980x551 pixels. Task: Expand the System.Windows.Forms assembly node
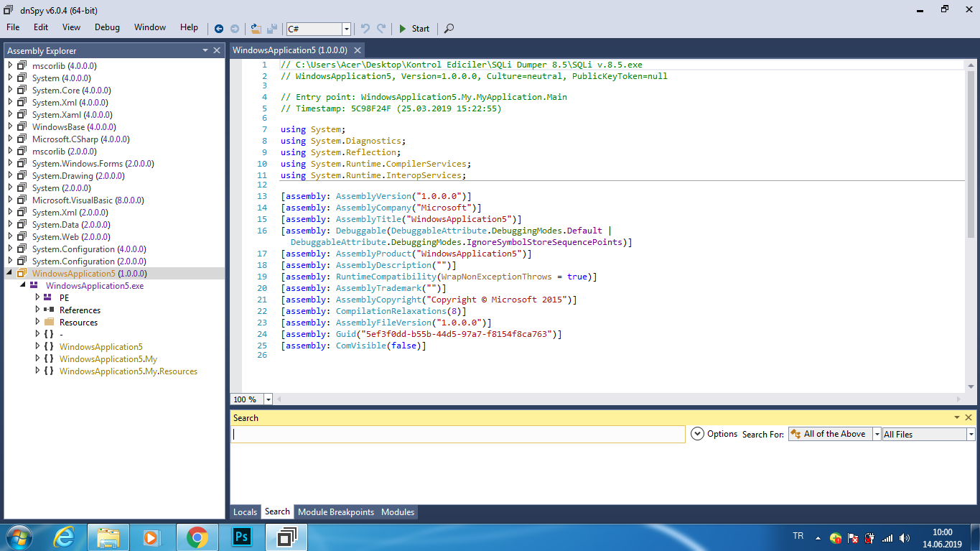10,164
